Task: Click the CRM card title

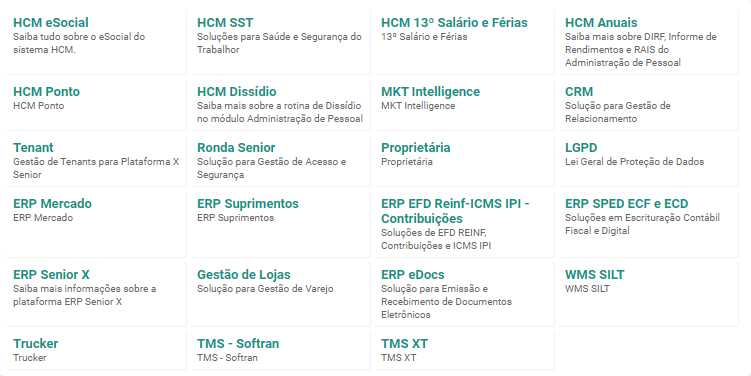Action: 579,91
